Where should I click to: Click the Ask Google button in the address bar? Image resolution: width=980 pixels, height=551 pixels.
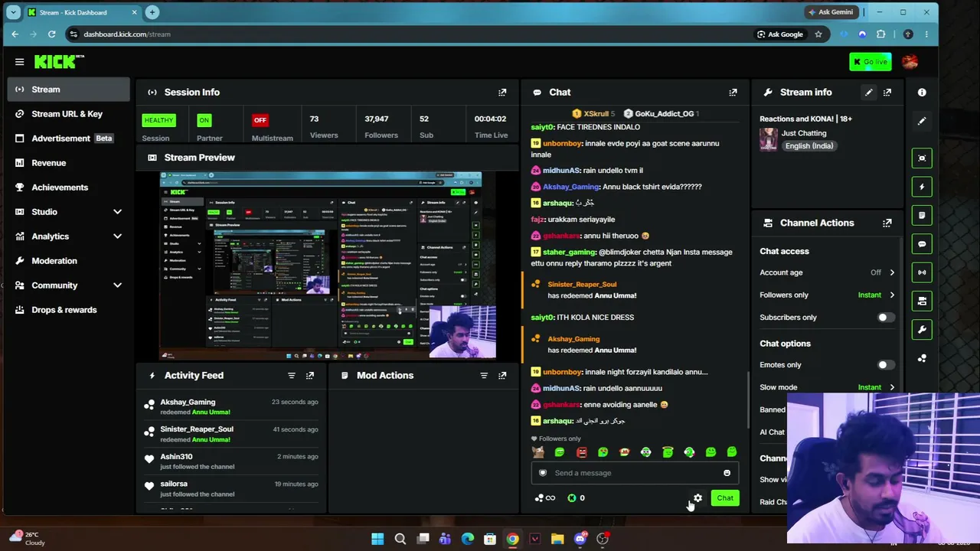tap(780, 34)
